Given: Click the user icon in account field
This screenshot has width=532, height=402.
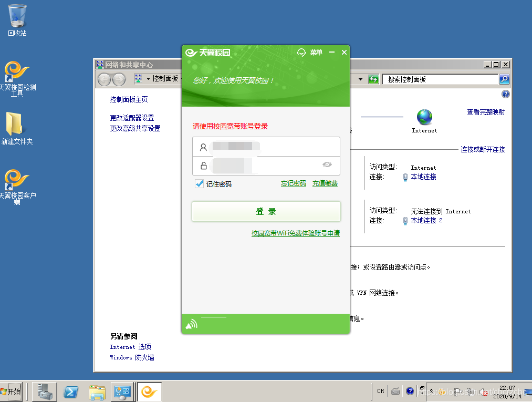Looking at the screenshot, I should (203, 147).
